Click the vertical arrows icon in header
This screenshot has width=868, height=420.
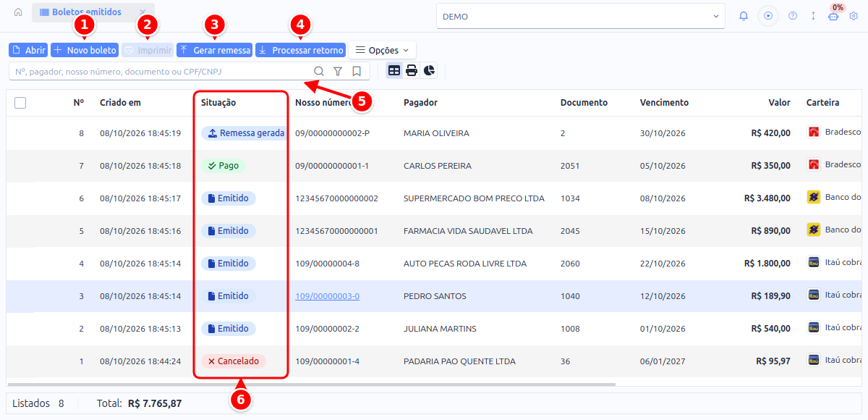coord(813,16)
